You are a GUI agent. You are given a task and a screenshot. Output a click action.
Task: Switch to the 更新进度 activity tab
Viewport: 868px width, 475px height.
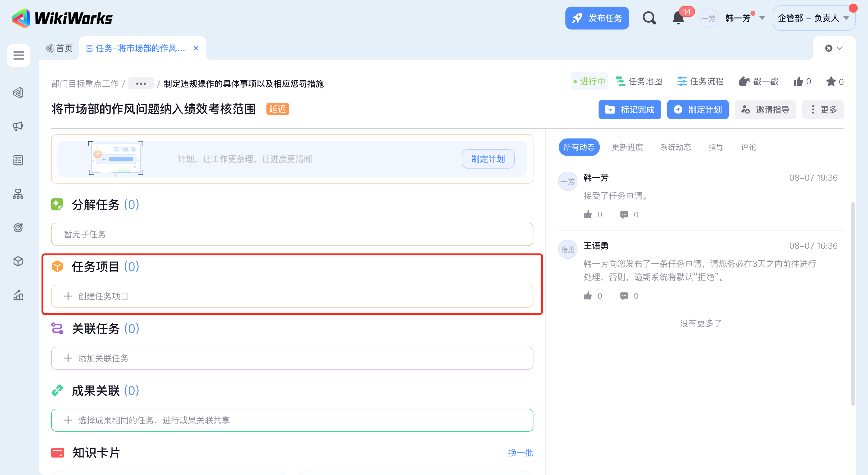click(x=627, y=147)
